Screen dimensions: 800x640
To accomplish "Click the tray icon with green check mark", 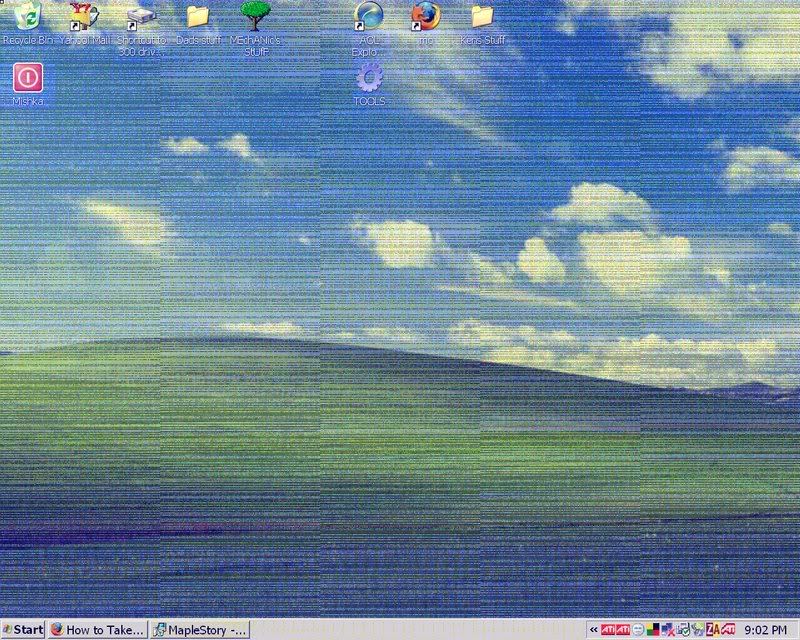I will pos(683,630).
